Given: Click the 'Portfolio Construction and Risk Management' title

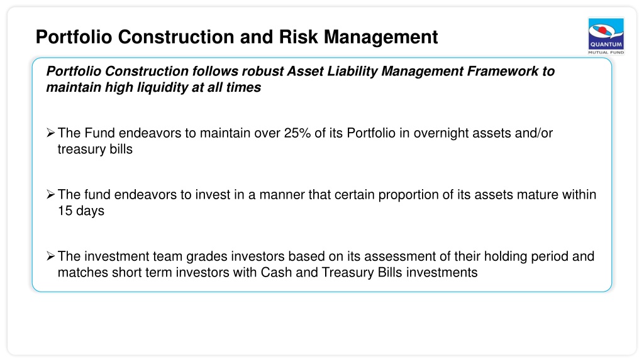Looking at the screenshot, I should [236, 37].
